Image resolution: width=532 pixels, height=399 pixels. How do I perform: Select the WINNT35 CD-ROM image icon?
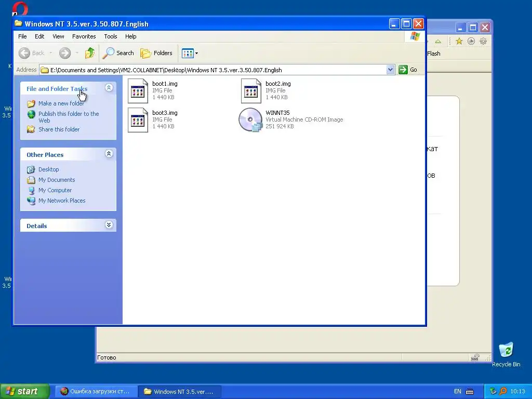[x=250, y=120]
